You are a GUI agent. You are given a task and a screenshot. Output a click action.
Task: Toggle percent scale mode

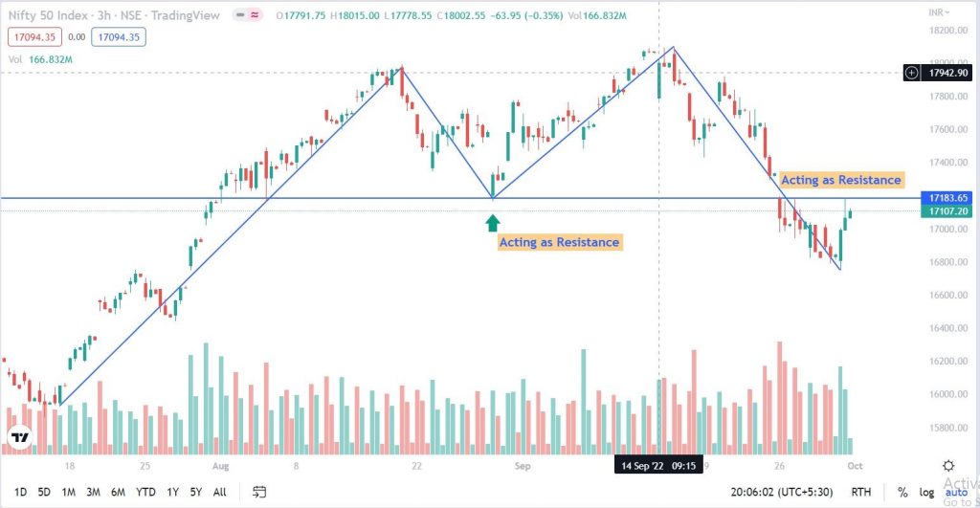point(902,493)
